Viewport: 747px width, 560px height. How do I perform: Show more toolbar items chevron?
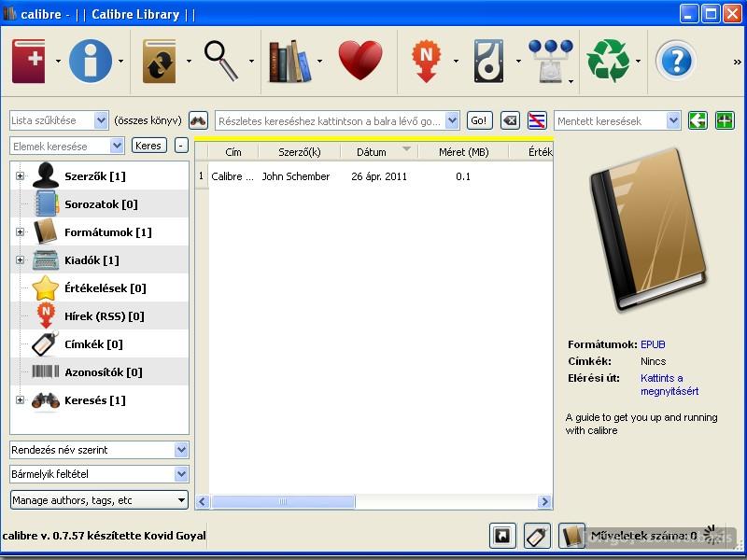click(737, 62)
